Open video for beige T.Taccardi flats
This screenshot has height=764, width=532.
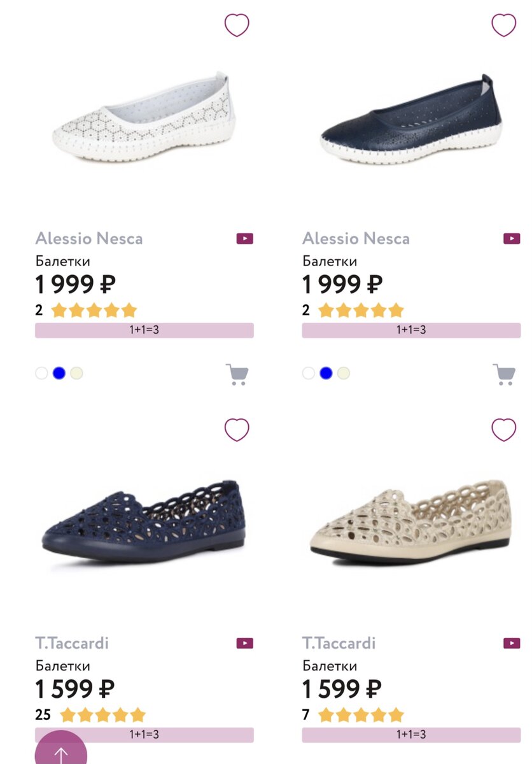(512, 643)
